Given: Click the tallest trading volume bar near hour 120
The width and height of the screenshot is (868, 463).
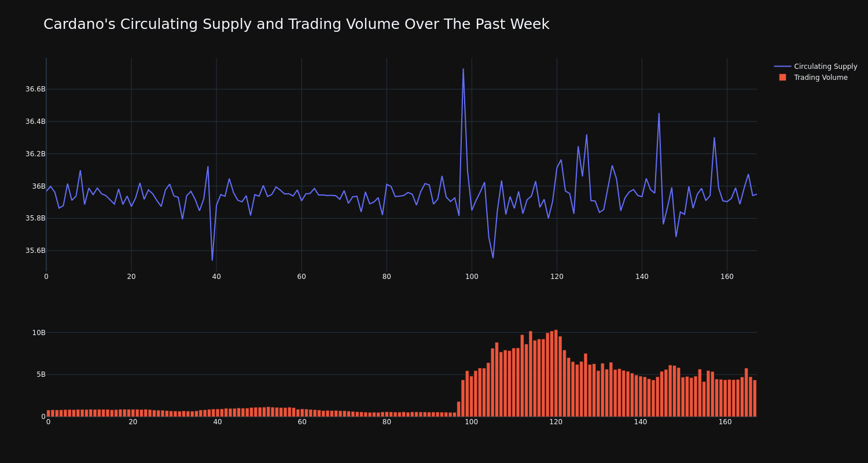Looking at the screenshot, I should pyautogui.click(x=556, y=373).
